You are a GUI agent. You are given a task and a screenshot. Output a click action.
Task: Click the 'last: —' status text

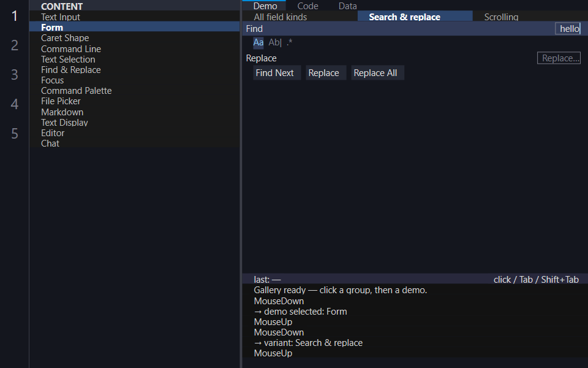[x=268, y=280]
